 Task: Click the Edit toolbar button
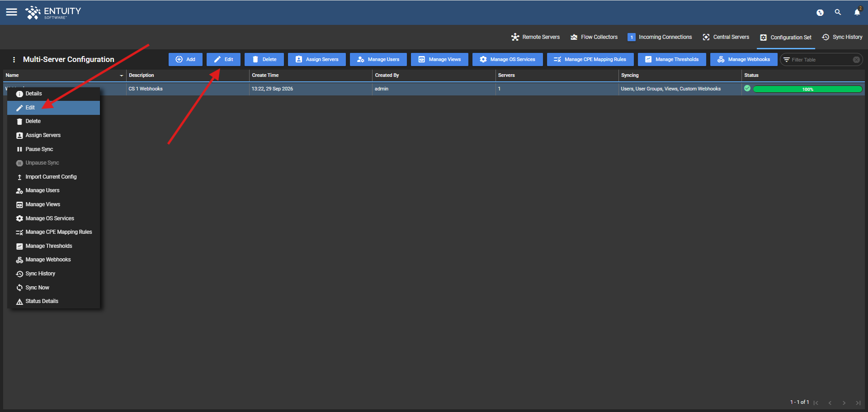[x=223, y=60]
